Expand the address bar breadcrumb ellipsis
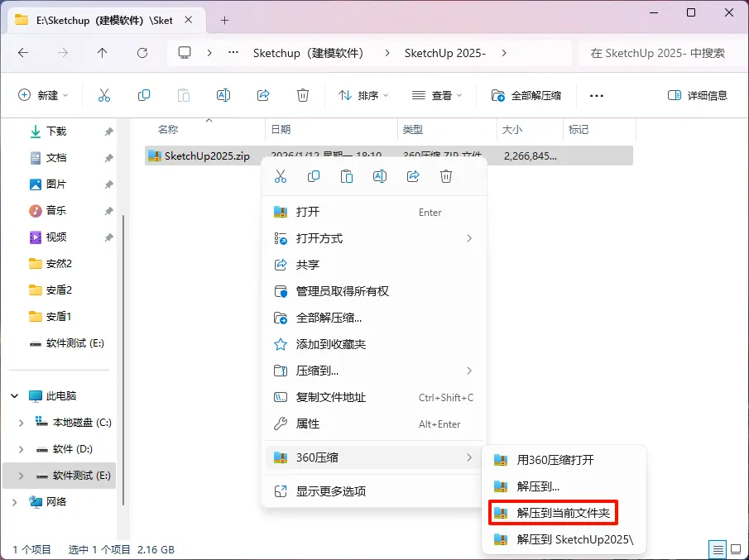749x560 pixels. point(233,52)
